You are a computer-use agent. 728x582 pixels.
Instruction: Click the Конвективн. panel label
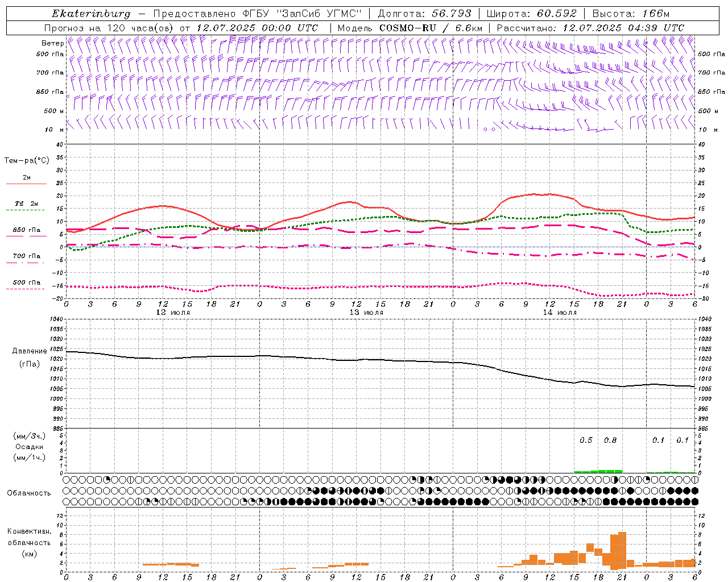coord(30,531)
